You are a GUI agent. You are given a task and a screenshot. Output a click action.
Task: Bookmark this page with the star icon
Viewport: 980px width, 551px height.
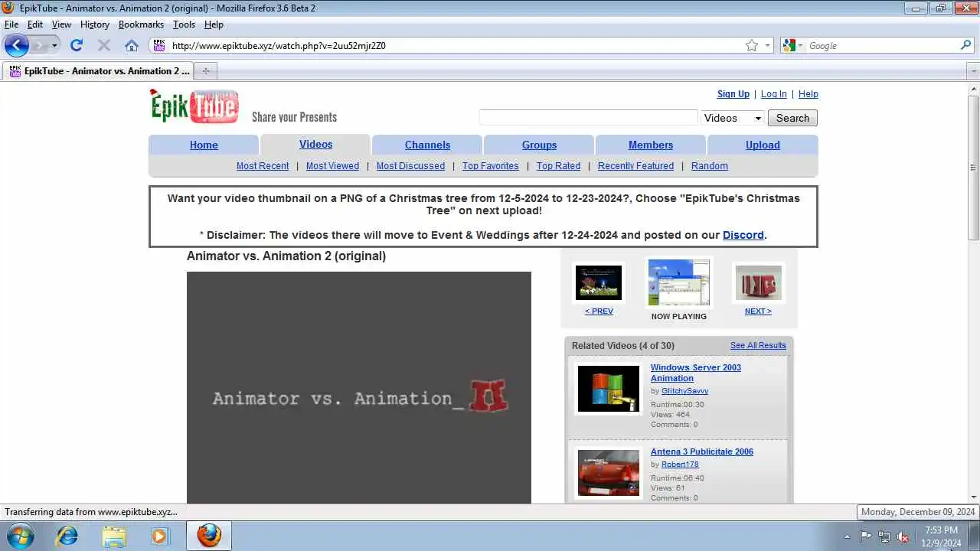pyautogui.click(x=752, y=45)
